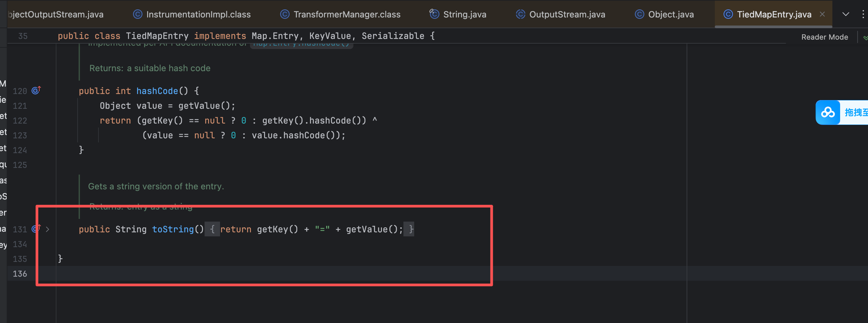Place cursor on 'Object value = getValue();' line
The image size is (868, 323).
click(x=168, y=106)
